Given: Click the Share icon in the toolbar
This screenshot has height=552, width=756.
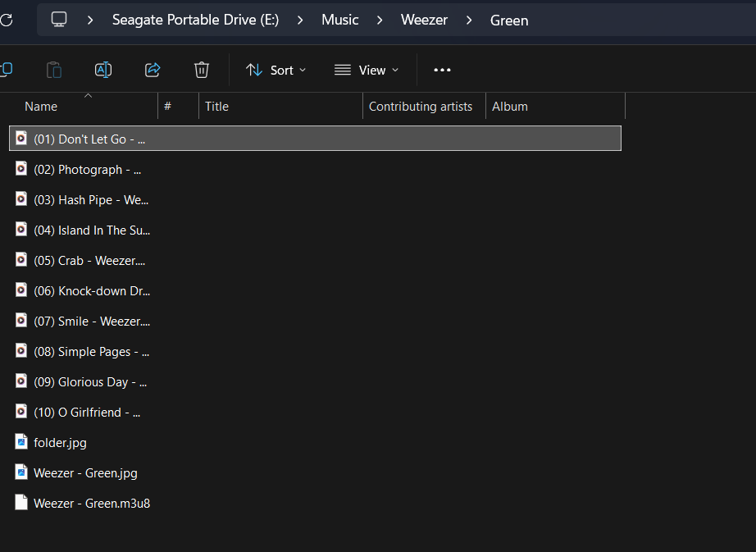Looking at the screenshot, I should (153, 71).
